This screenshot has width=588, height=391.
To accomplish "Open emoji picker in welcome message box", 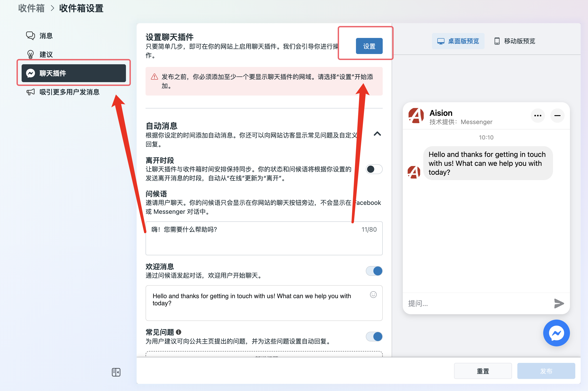I will pos(373,295).
